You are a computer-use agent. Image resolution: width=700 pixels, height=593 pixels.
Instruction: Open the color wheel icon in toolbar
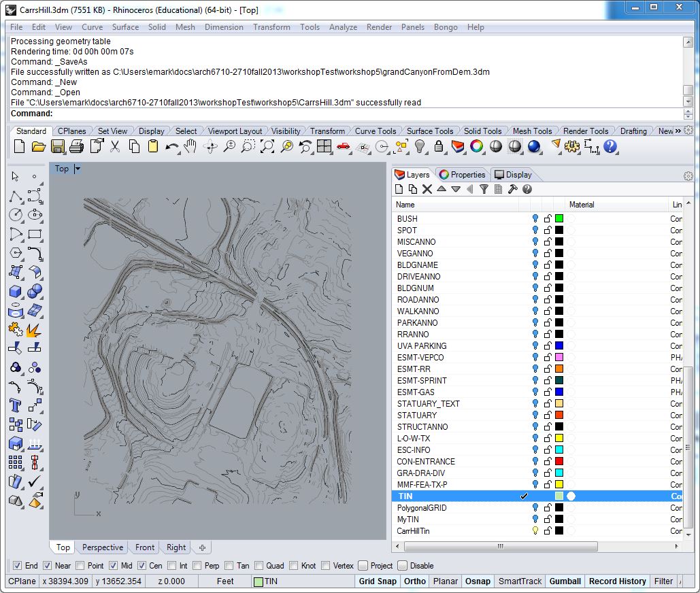[476, 146]
